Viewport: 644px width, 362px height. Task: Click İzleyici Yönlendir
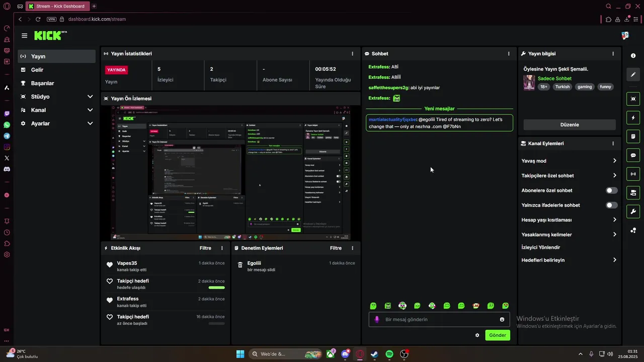coord(541,247)
